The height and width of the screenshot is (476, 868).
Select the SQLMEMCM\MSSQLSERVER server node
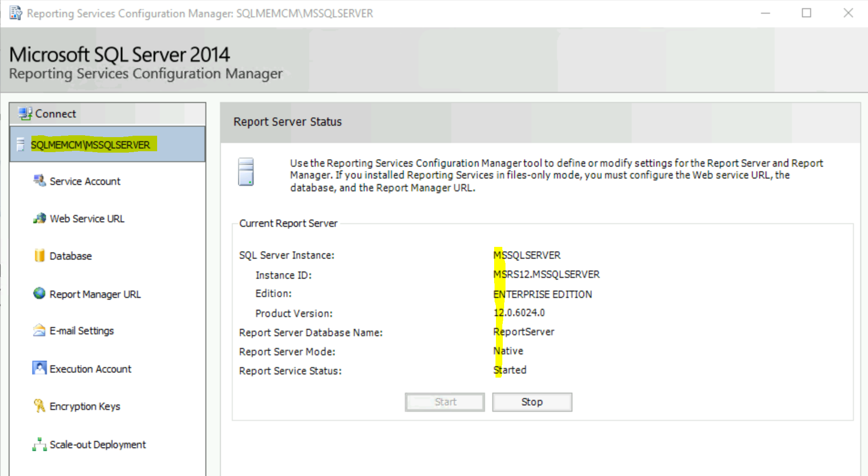(107, 144)
